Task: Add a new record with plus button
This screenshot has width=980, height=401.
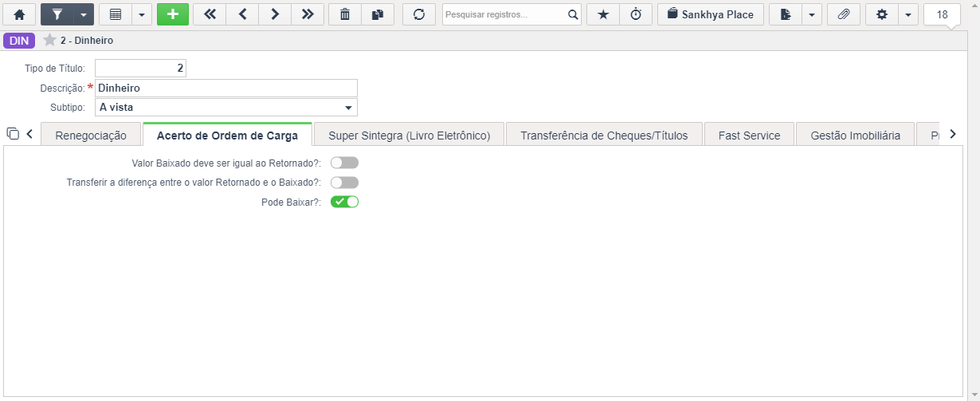Action: (173, 14)
